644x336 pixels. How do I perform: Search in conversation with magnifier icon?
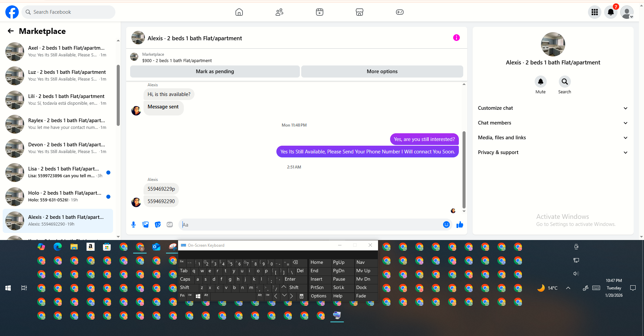pyautogui.click(x=565, y=82)
